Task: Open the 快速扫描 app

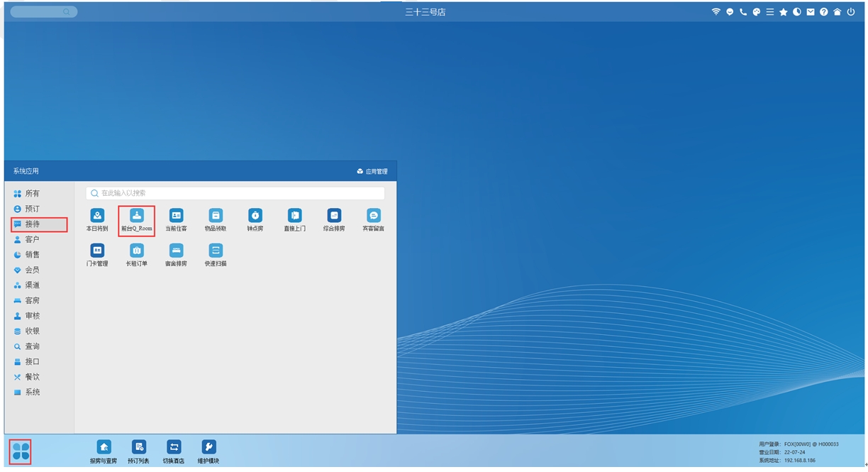Action: coord(216,254)
